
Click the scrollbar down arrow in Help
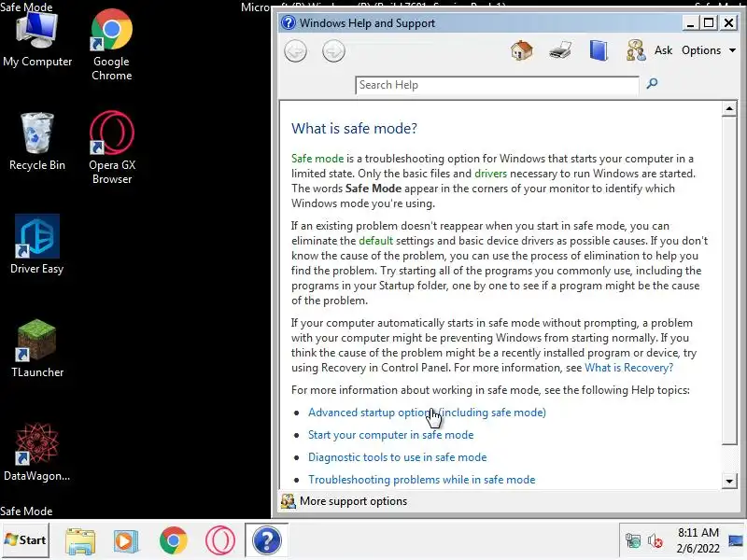(x=729, y=481)
